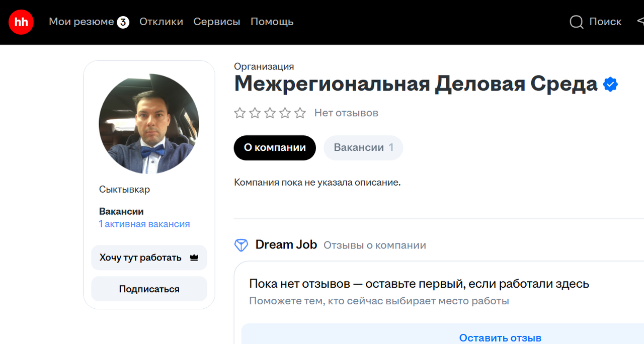Click the Хочу тут работать button
Viewport: 644px width, 344px height.
click(x=149, y=257)
